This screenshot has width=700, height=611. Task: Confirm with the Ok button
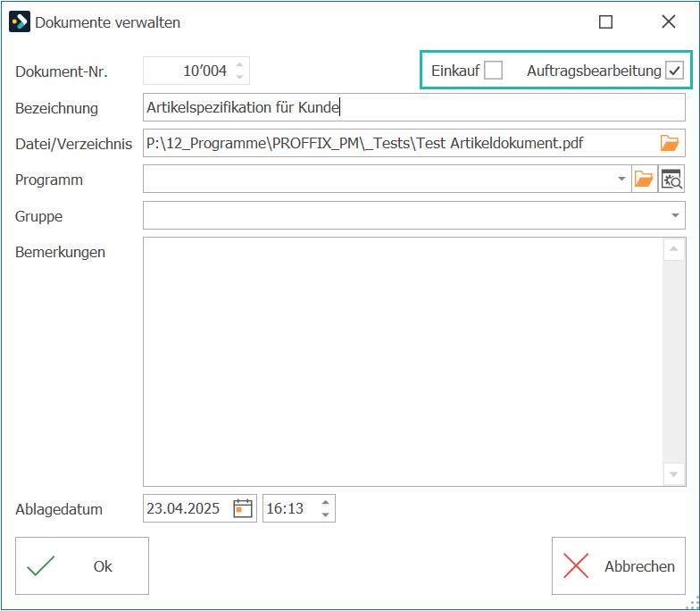coord(82,566)
